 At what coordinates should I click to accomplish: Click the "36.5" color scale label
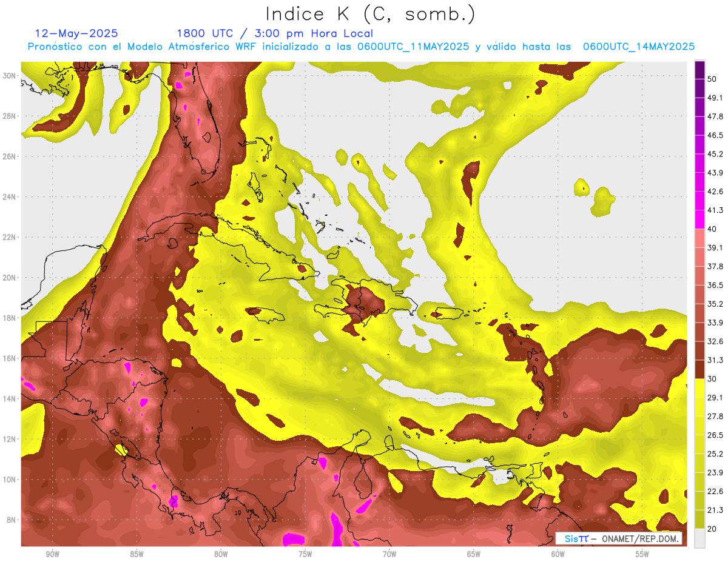(715, 285)
